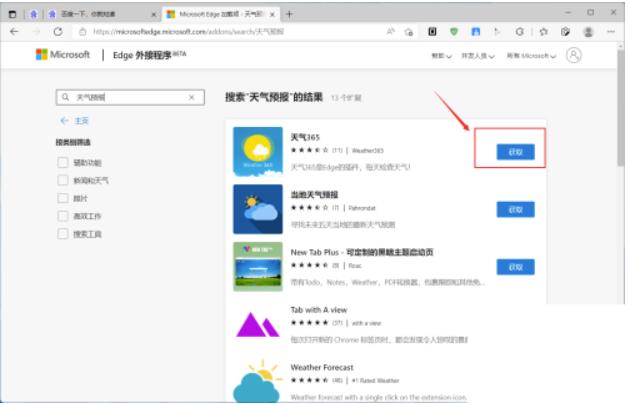Click the Tab with A view star rating
Viewport: 629px width, 404px height.
pos(310,323)
